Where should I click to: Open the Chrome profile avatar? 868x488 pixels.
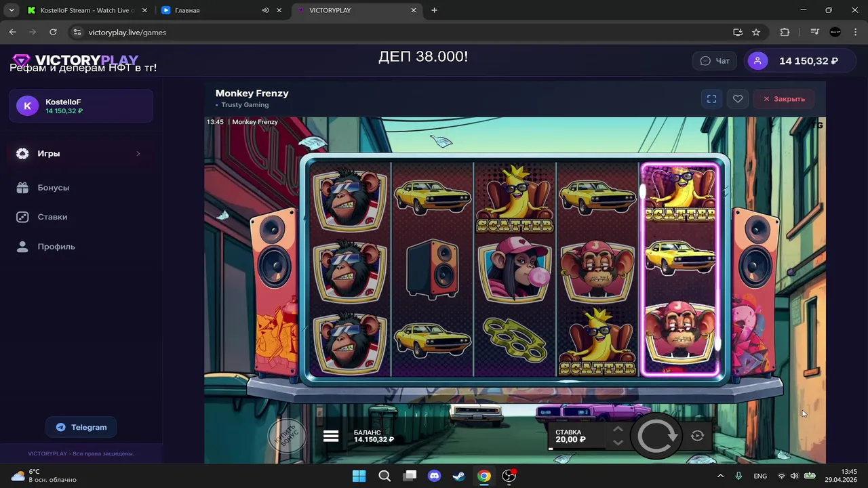tap(835, 32)
